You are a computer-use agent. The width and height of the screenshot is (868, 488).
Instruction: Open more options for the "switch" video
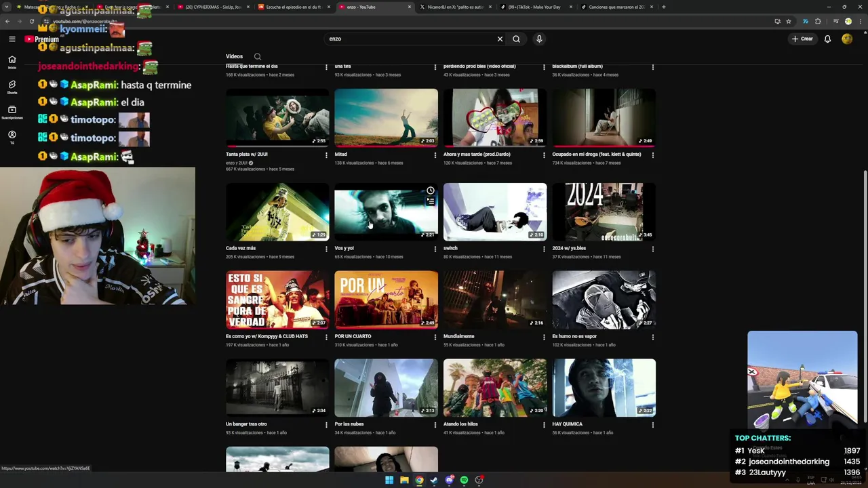(x=544, y=249)
